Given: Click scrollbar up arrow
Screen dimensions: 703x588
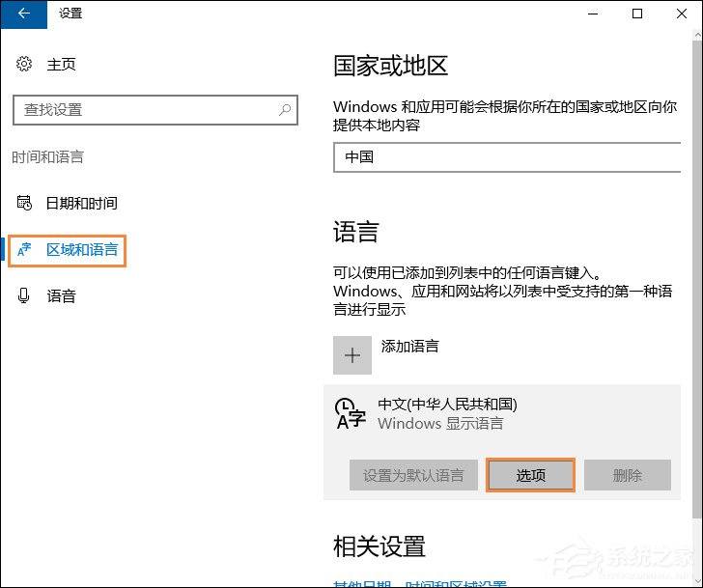Looking at the screenshot, I should point(697,35).
